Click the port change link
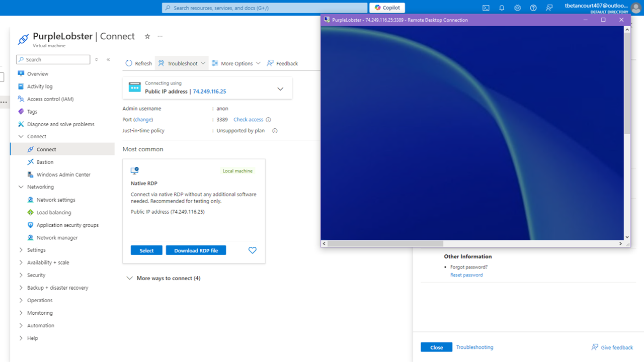Screen dimensions: 644x362 click(143, 120)
